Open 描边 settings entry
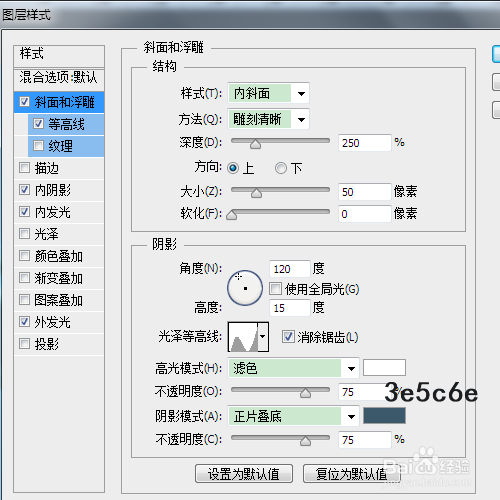The image size is (500, 500). pyautogui.click(x=47, y=168)
